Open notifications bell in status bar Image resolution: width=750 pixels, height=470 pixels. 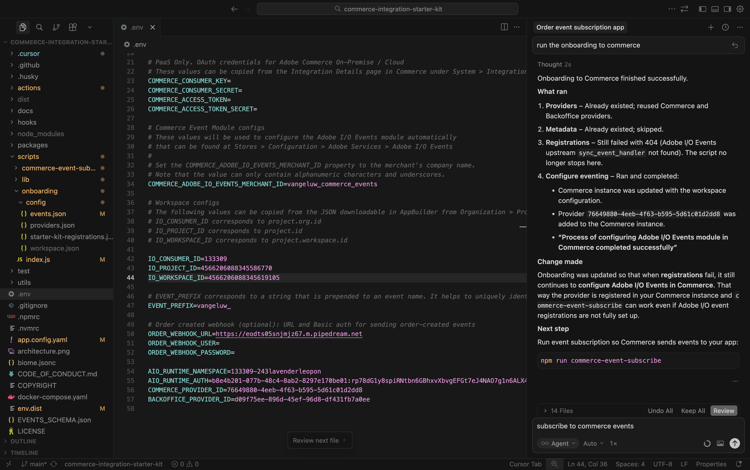pyautogui.click(x=739, y=464)
